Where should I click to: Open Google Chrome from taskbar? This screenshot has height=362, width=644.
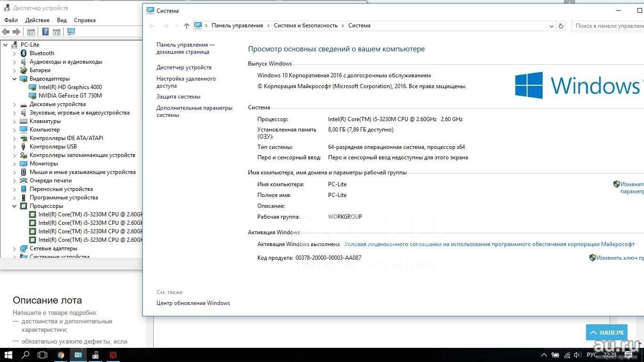coord(61,355)
